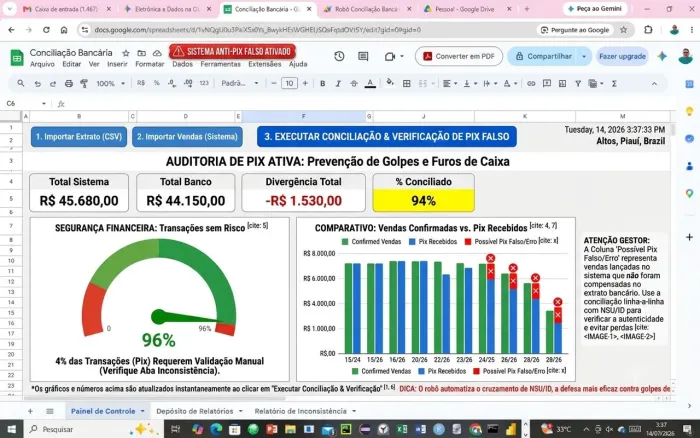Toggle italic formatting
This screenshot has height=438, width=700.
point(338,83)
